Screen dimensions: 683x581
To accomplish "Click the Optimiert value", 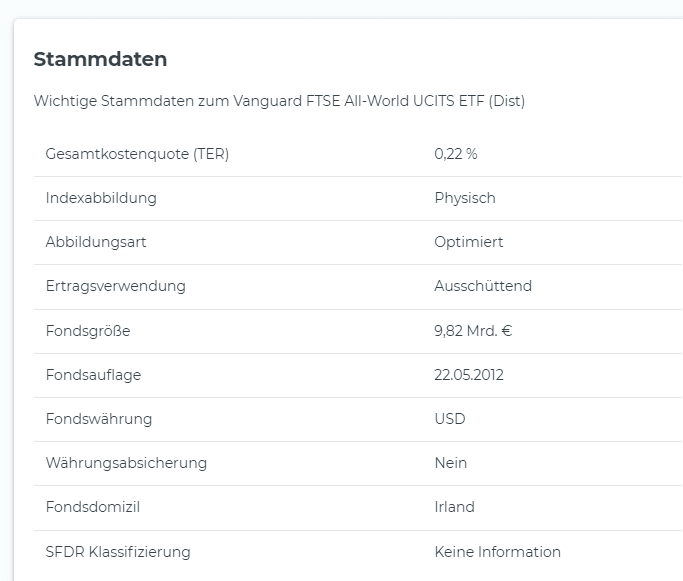I will coord(469,242).
